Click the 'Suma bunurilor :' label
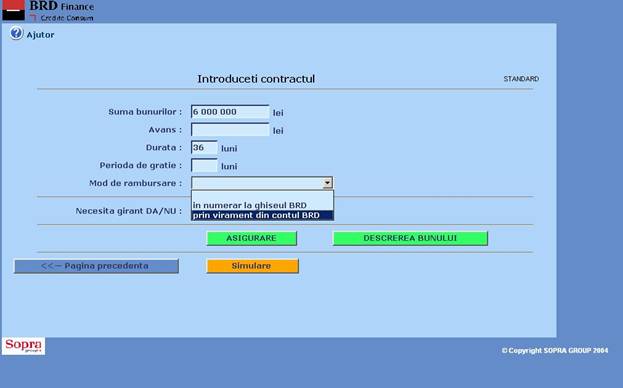Viewport: 623px width, 388px height. click(145, 112)
